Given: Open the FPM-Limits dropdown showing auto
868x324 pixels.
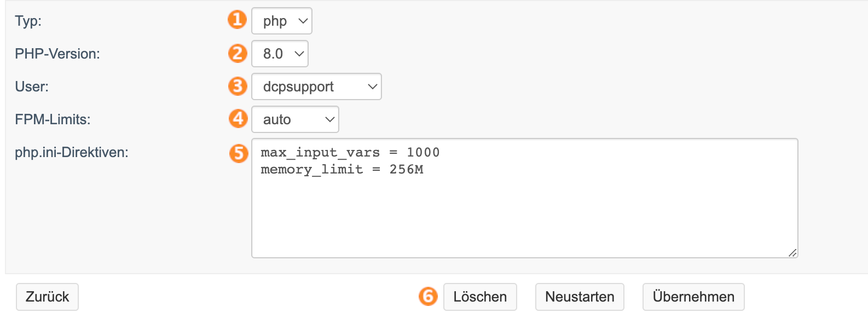Looking at the screenshot, I should pos(295,119).
